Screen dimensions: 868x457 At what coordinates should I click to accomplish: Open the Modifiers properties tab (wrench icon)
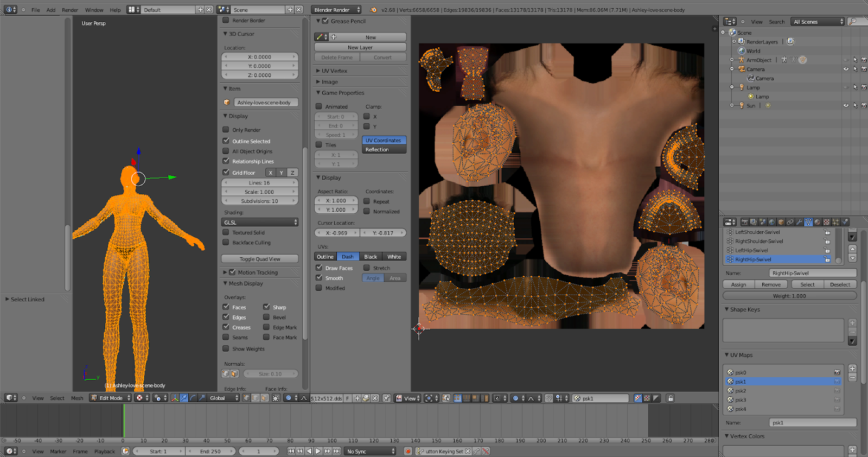tap(799, 222)
